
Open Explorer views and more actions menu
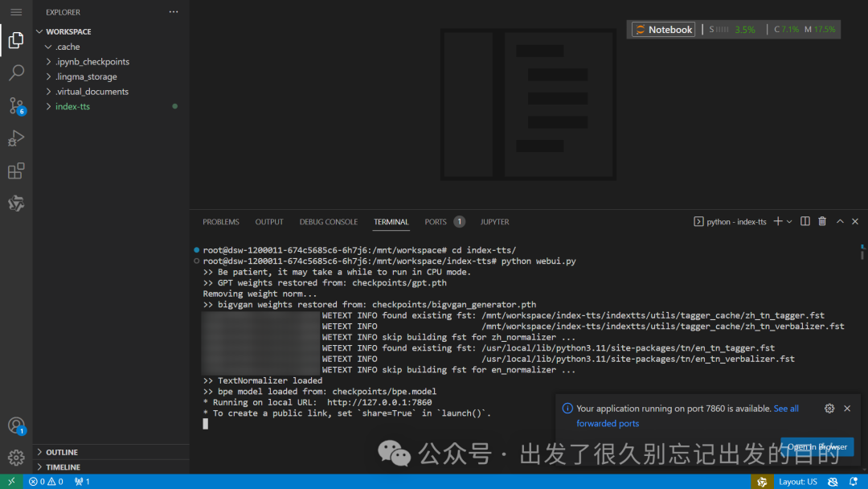[x=174, y=12]
